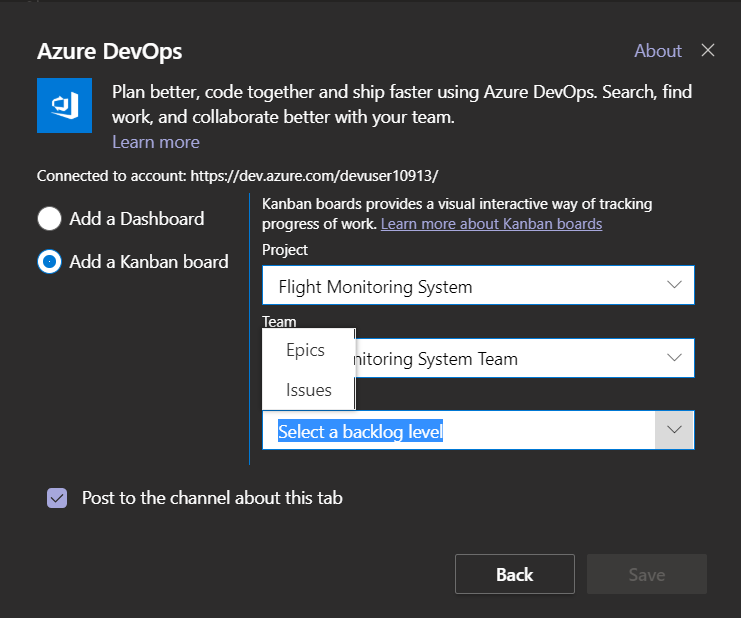Viewport: 741px width, 618px height.
Task: Select the Add a Kanban board option
Action: pos(49,262)
